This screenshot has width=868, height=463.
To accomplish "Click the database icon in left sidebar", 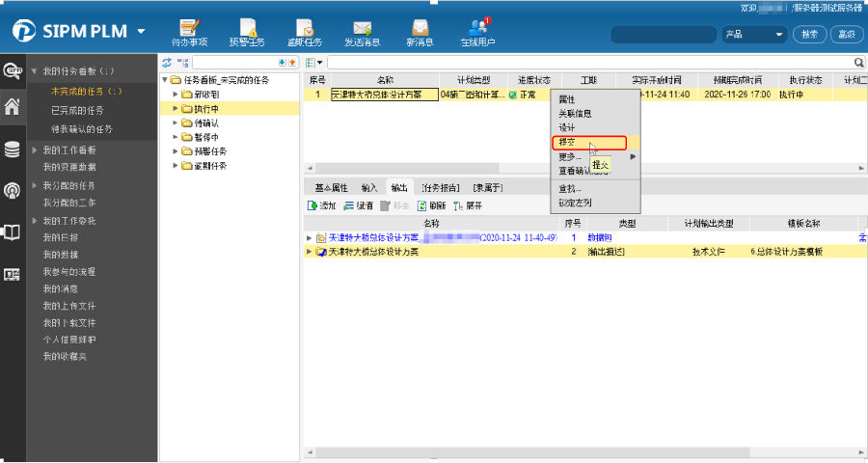I will 13,150.
